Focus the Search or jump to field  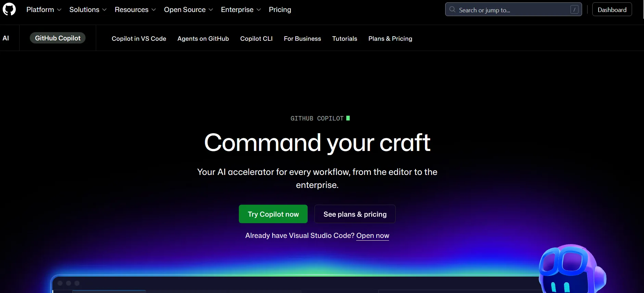click(x=513, y=10)
